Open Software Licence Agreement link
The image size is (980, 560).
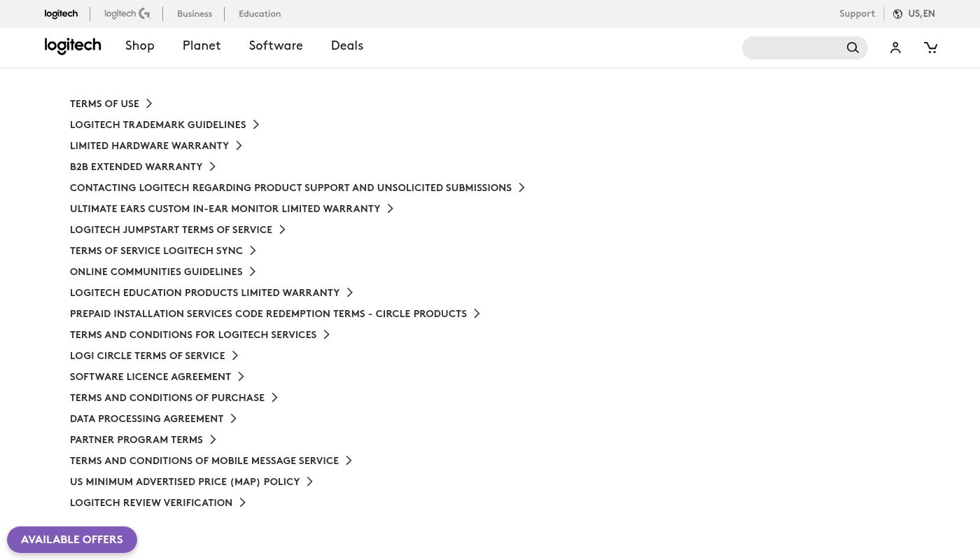point(150,377)
